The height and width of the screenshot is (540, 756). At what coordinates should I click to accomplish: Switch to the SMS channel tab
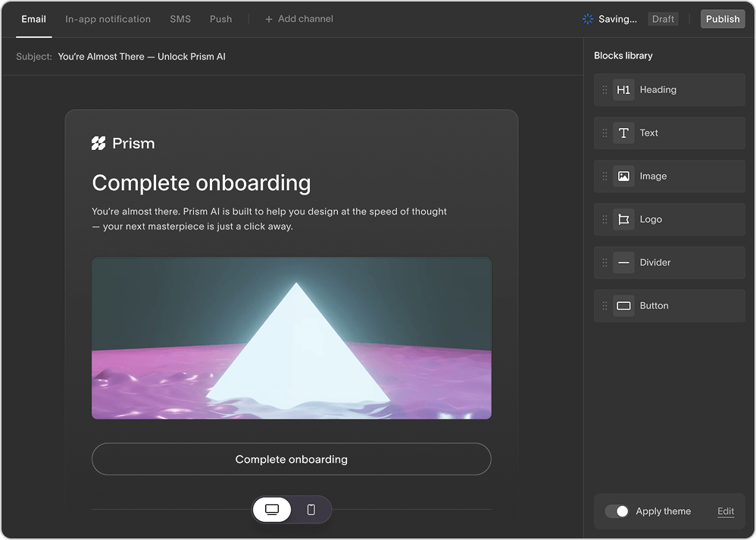[180, 19]
